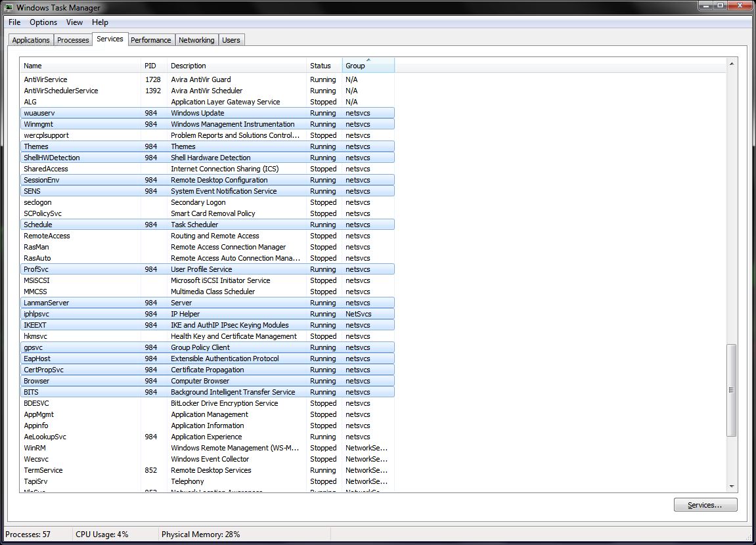This screenshot has width=756, height=545.
Task: Click the scrollbar up arrow
Action: (732, 64)
